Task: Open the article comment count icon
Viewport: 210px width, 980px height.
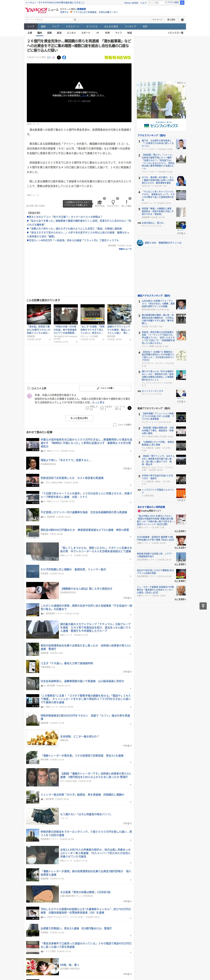Action: tap(49, 57)
